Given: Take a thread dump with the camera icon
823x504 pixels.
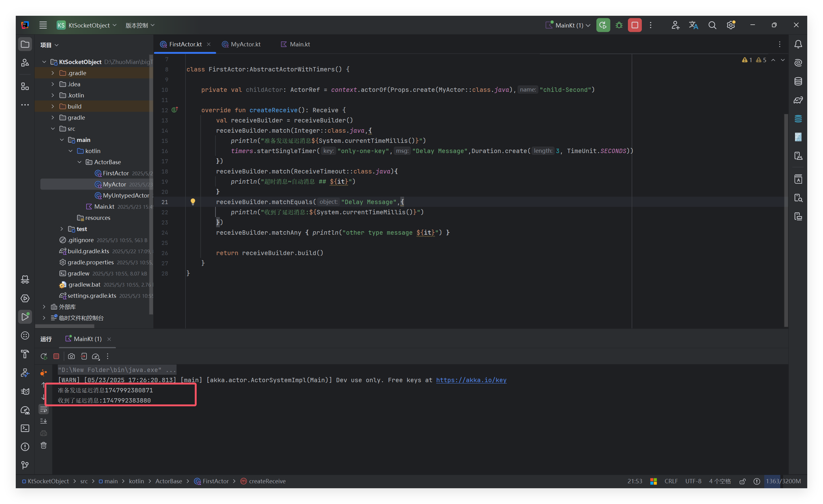Looking at the screenshot, I should click(x=71, y=357).
